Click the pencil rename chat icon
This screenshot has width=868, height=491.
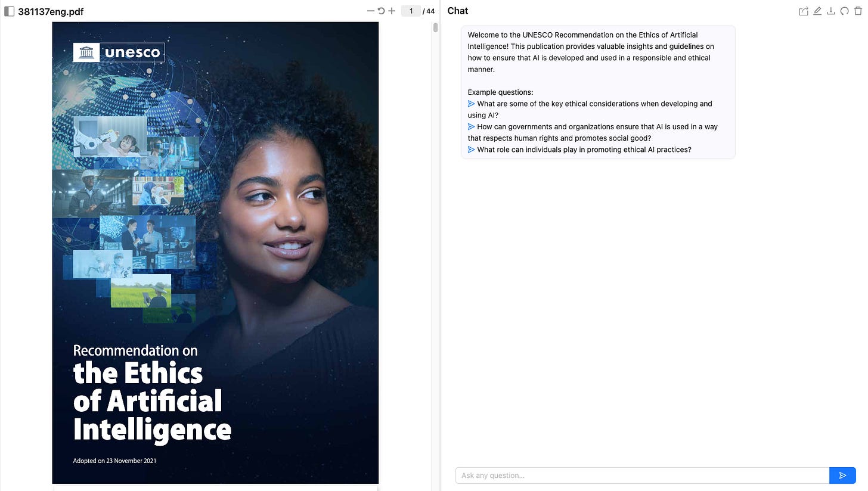pyautogui.click(x=817, y=11)
